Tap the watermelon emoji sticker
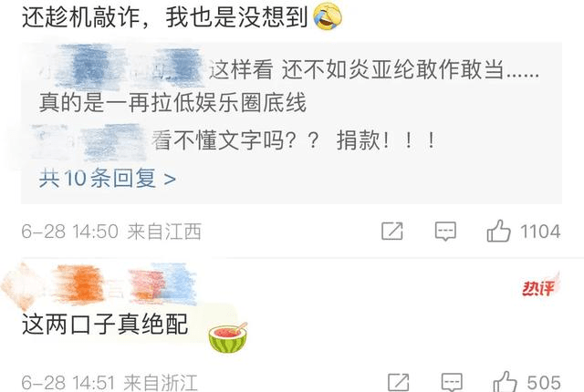The width and height of the screenshot is (584, 392). (x=228, y=337)
